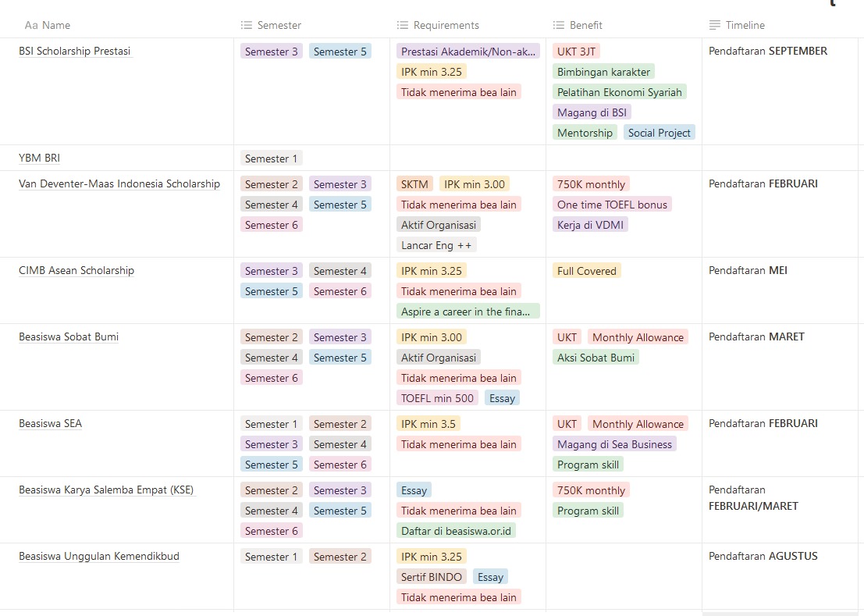The width and height of the screenshot is (864, 616).
Task: Open the Beasiswa Sobat Bumi page
Action: coord(69,336)
